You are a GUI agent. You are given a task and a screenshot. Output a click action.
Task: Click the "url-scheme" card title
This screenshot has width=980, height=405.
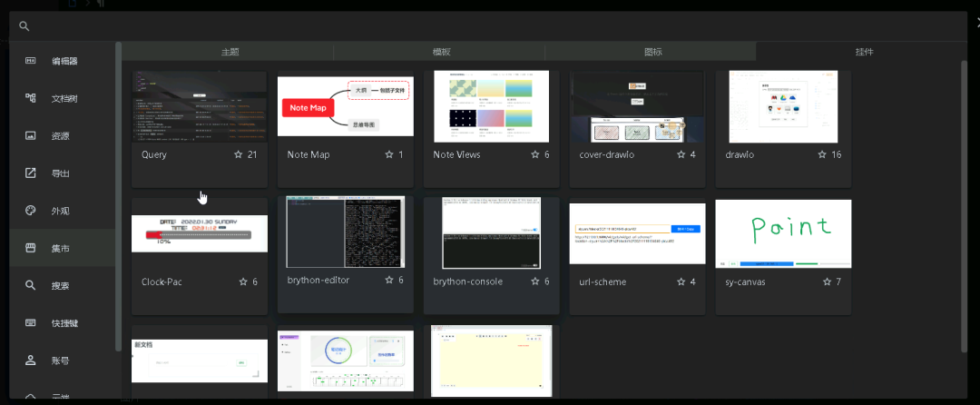point(603,282)
